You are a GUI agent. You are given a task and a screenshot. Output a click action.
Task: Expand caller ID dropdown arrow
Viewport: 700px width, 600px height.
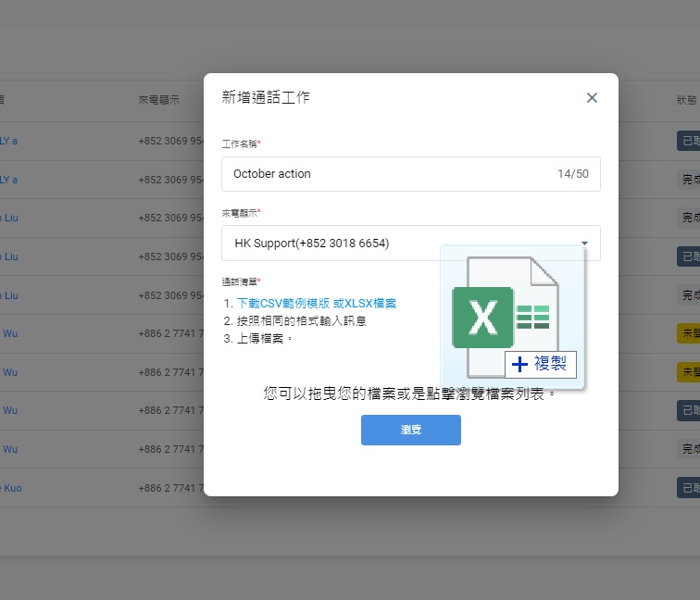click(584, 244)
